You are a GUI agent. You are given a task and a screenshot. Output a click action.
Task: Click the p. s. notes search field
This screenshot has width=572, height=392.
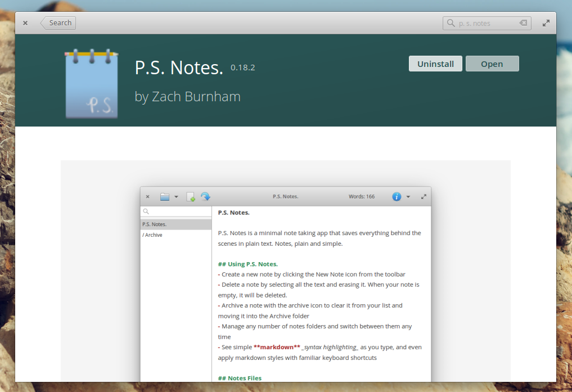coord(487,22)
